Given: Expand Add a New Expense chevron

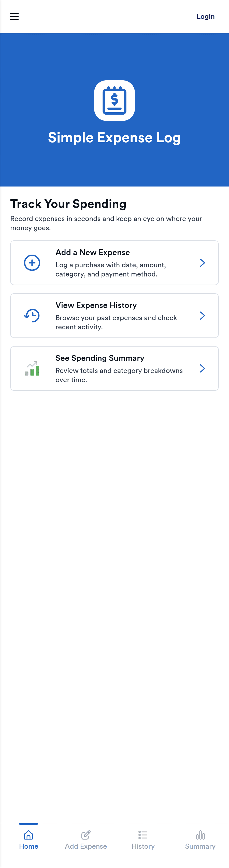Looking at the screenshot, I should point(202,263).
